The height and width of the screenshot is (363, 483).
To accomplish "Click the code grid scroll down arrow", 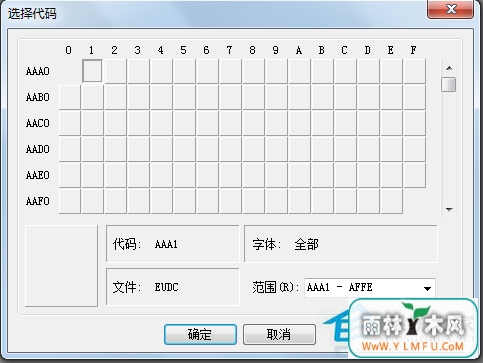I will pos(449,210).
